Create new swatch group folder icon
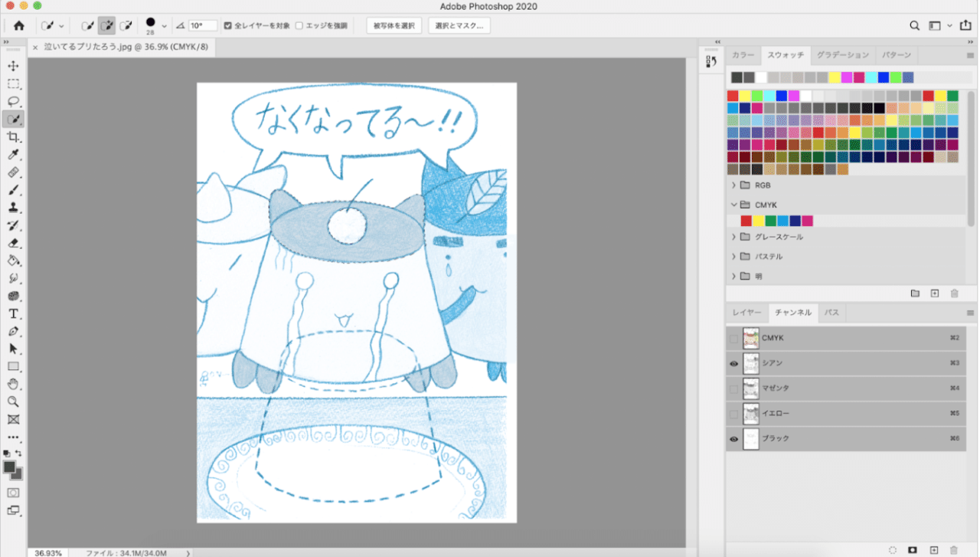This screenshot has width=980, height=557. pyautogui.click(x=914, y=293)
